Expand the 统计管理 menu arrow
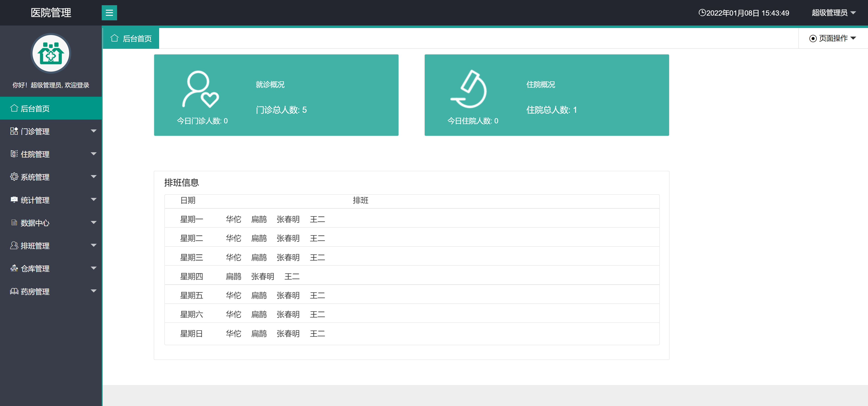The height and width of the screenshot is (406, 868). [94, 199]
